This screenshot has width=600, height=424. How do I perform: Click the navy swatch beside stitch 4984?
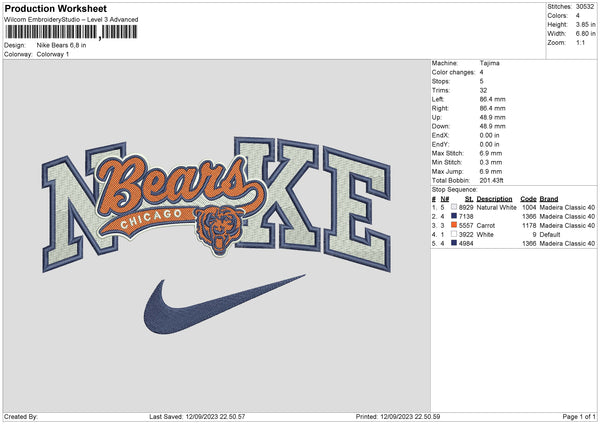tap(454, 243)
